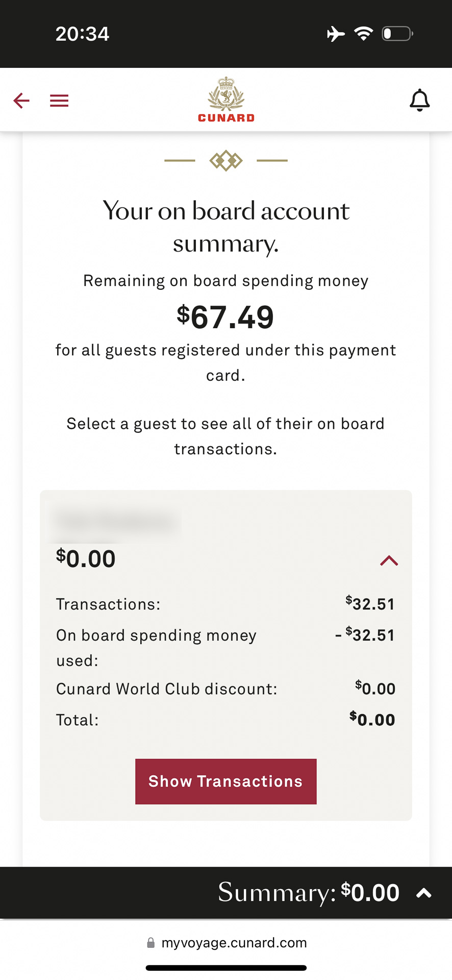Screen dimensions: 452x980
Task: Tap the padlock icon beside the URL
Action: [151, 943]
